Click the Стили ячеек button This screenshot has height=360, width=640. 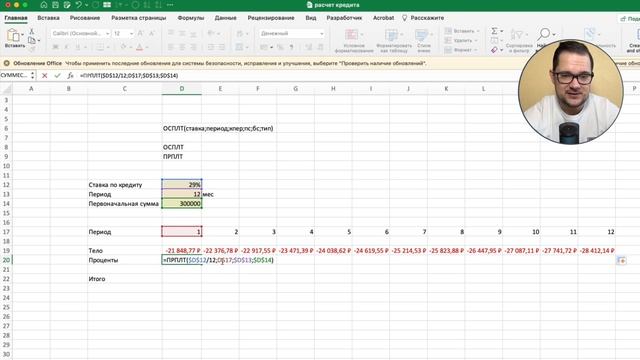click(x=424, y=41)
